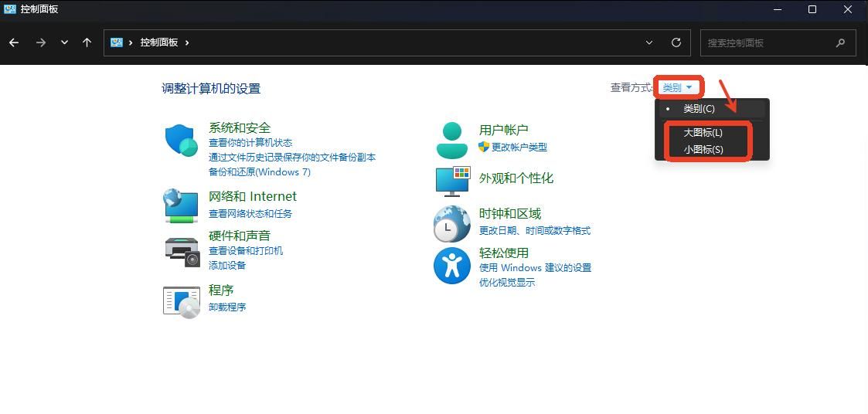Viewport: 868px width, 414px height.
Task: Go up one level with up arrow
Action: 87,42
